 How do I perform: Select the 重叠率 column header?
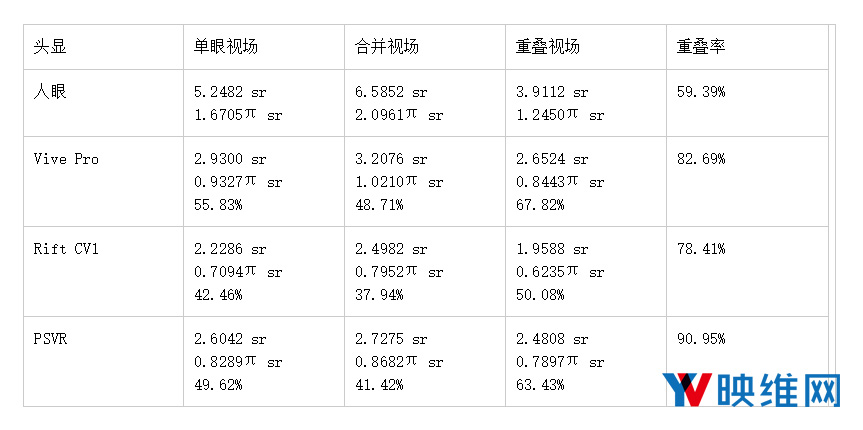point(701,47)
